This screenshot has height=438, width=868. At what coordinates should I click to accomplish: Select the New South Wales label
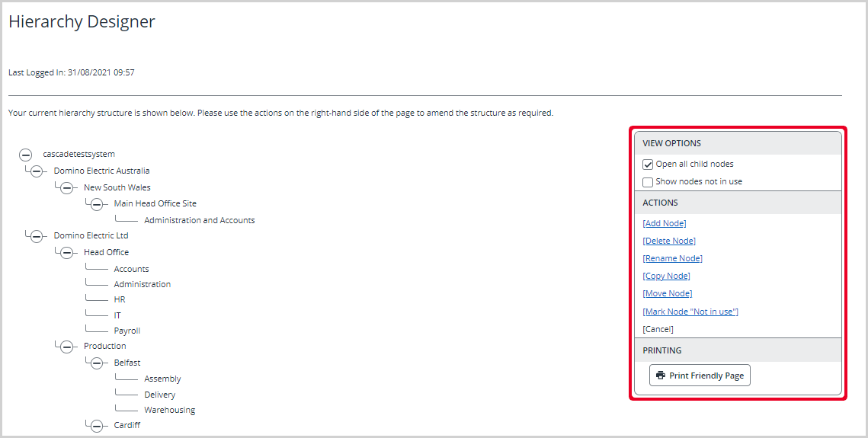click(117, 187)
